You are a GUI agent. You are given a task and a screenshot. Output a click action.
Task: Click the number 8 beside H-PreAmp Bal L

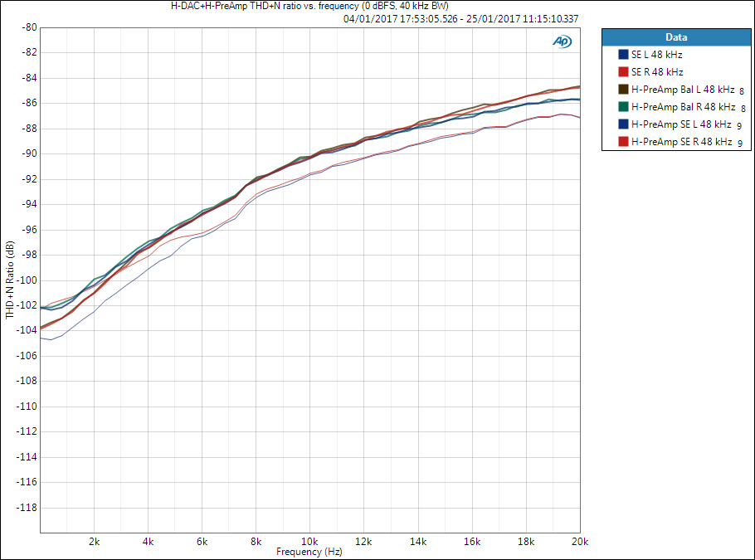coord(742,91)
